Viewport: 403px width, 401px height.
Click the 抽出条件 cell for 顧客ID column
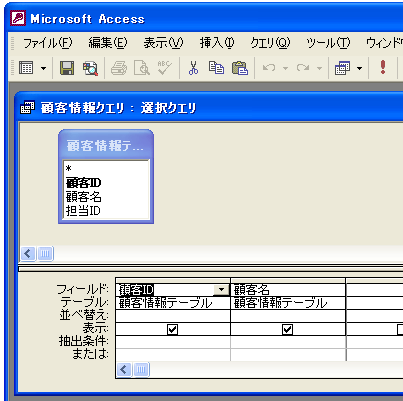[x=173, y=342]
